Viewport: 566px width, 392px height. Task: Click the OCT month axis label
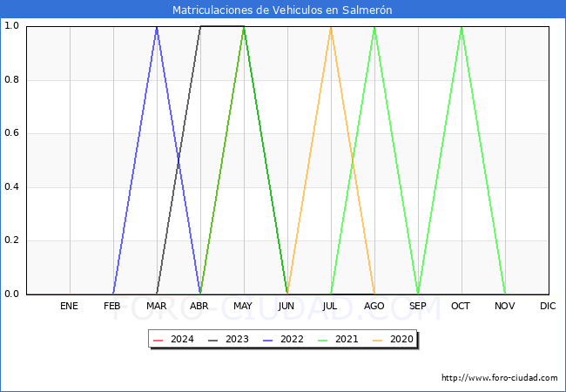coord(461,306)
